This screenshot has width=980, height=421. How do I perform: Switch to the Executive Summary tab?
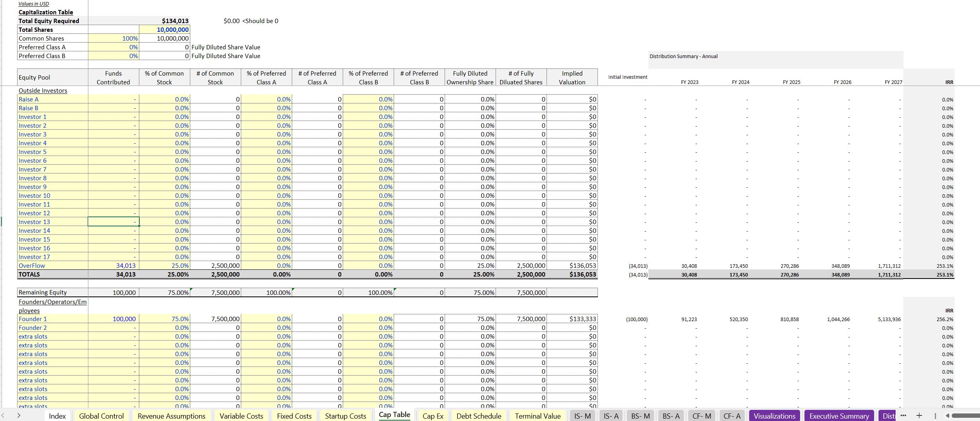pyautogui.click(x=839, y=416)
